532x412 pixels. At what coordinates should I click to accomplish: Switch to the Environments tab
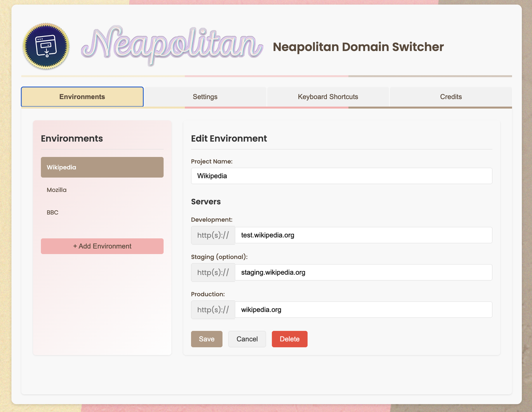coord(82,97)
